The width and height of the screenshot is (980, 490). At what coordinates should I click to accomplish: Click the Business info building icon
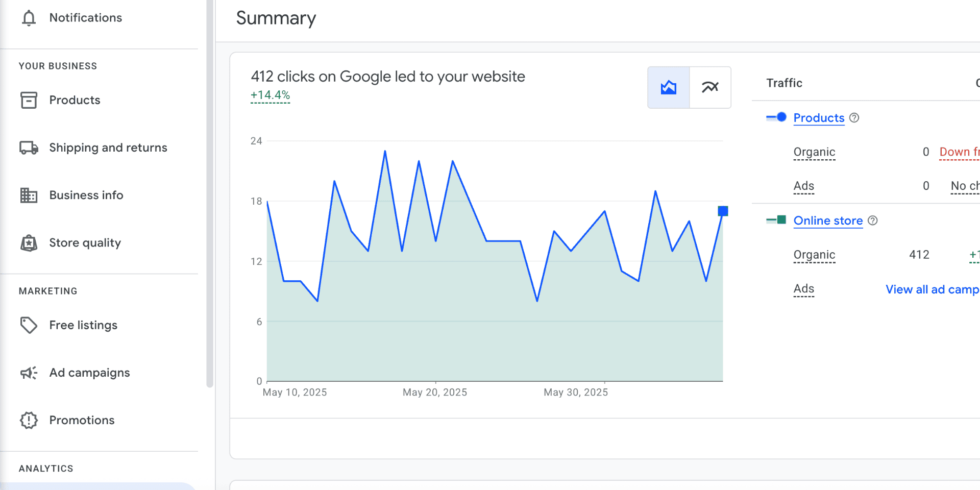tap(29, 195)
